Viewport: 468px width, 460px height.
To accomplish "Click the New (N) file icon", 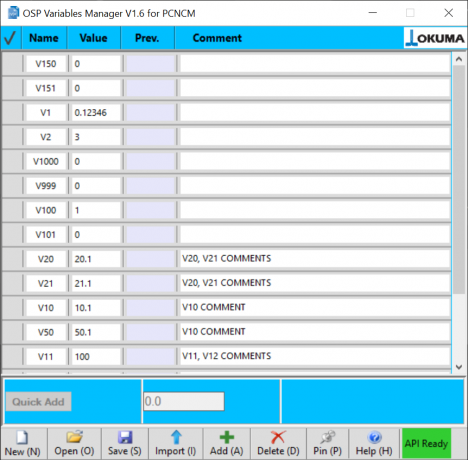I will [x=22, y=437].
